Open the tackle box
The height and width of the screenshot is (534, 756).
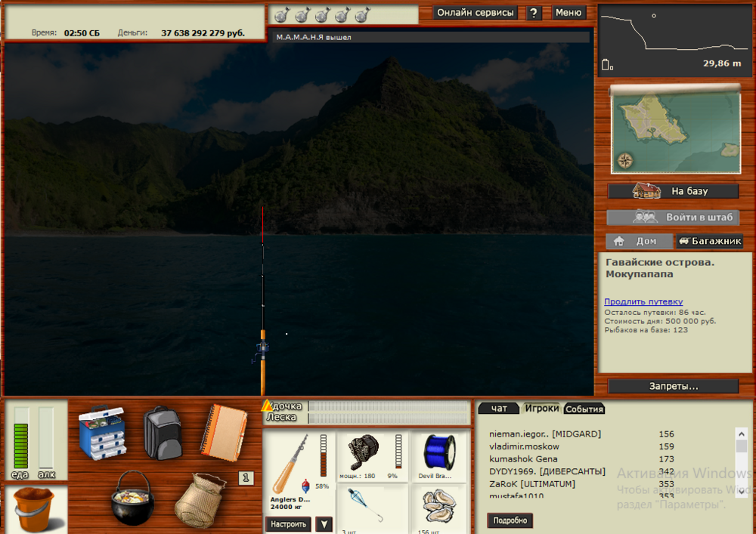[x=102, y=432]
